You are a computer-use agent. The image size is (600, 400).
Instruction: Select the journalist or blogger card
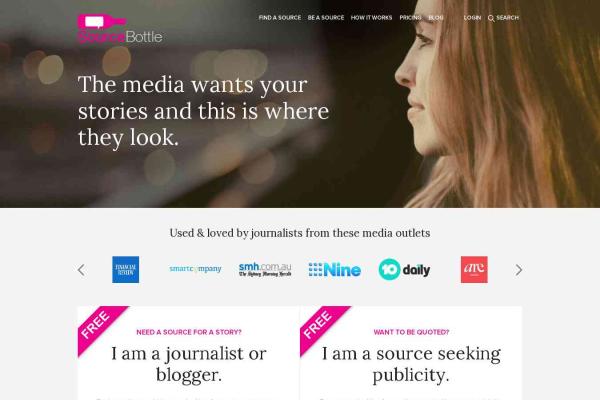point(189,353)
